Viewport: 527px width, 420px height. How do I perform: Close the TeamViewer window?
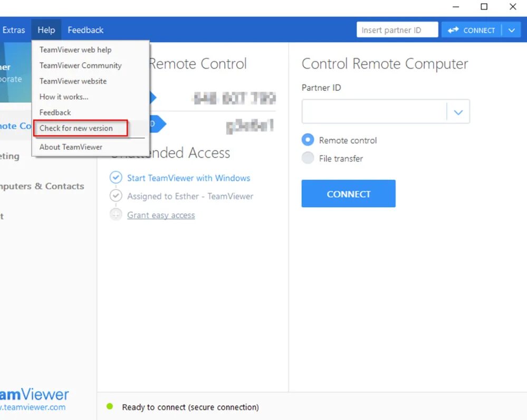(x=513, y=7)
